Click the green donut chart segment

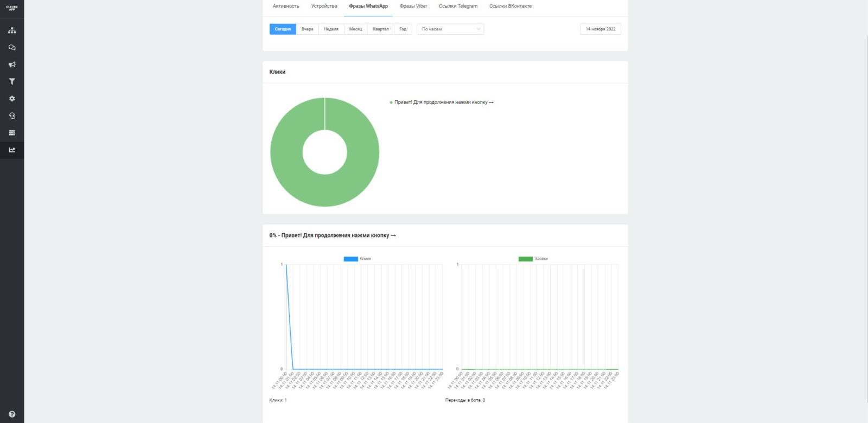(x=288, y=163)
